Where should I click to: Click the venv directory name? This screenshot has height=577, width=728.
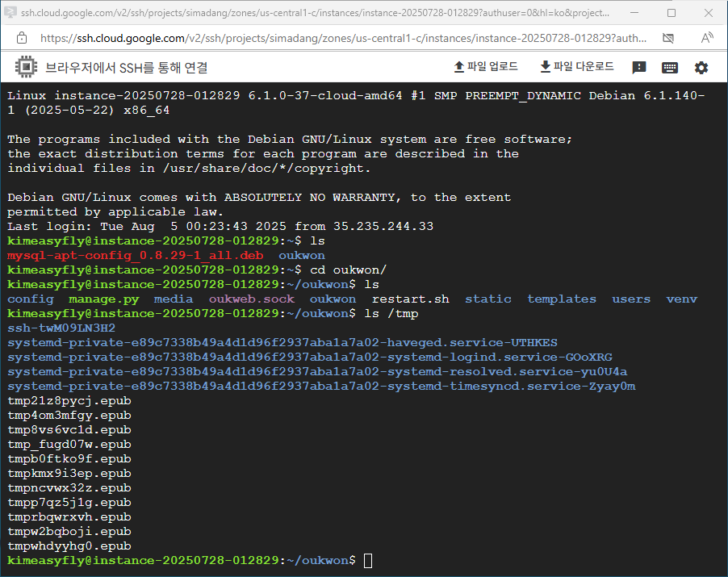click(681, 299)
